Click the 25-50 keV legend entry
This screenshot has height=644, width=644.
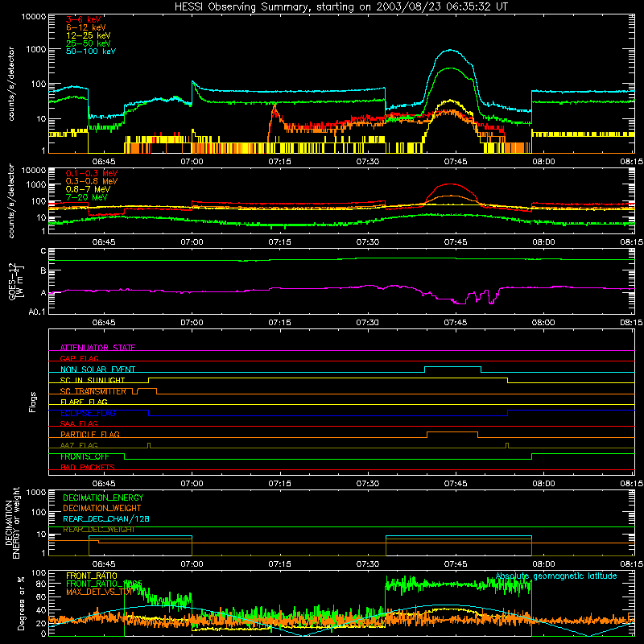(x=89, y=43)
